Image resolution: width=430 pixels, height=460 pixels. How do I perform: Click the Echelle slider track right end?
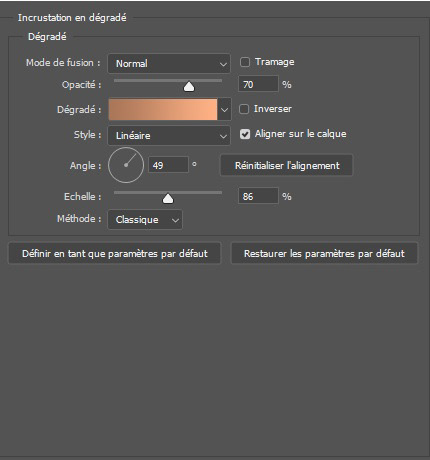click(220, 192)
